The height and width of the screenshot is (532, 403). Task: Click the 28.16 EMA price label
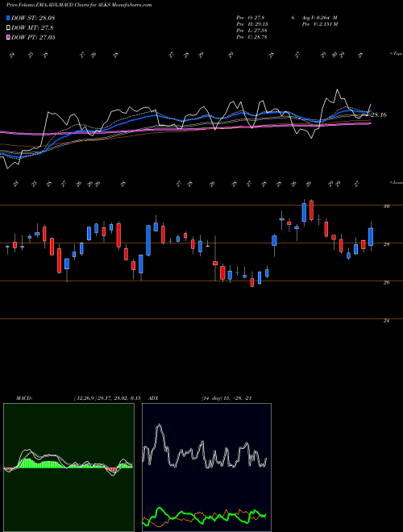379,115
